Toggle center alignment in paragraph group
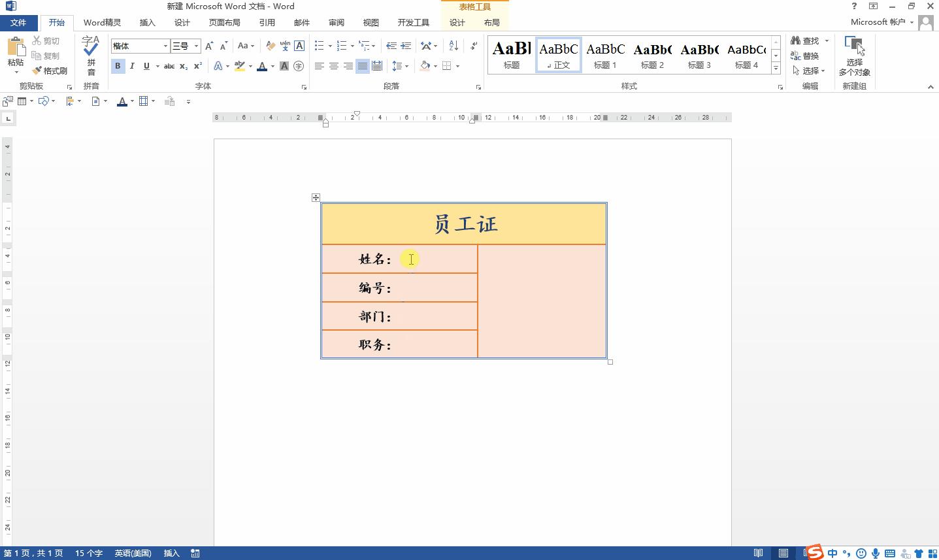The width and height of the screenshot is (939, 560). (x=334, y=66)
